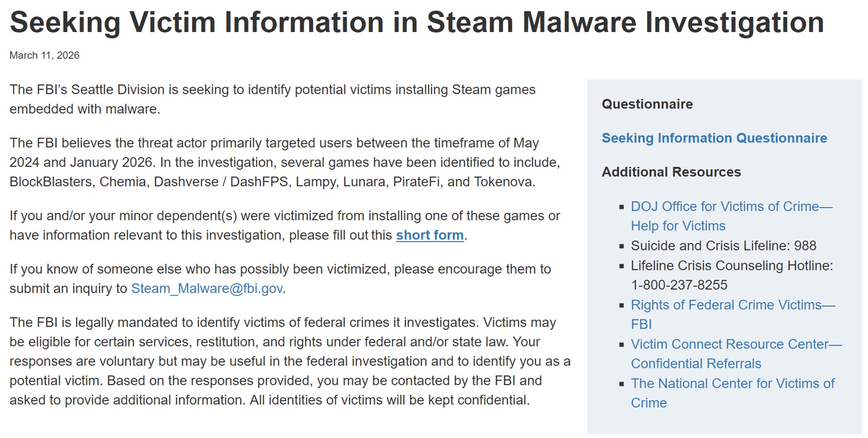The image size is (868, 438).
Task: Click the "Questionnaire" sidebar heading
Action: [647, 104]
